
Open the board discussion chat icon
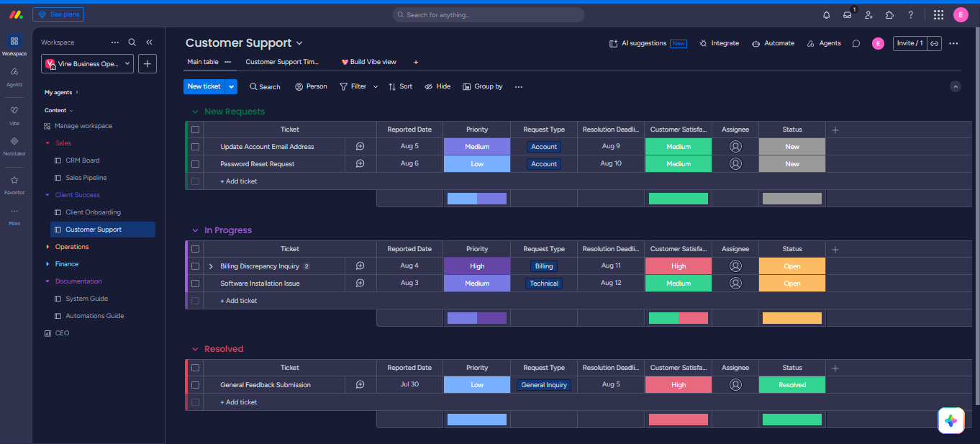pos(856,43)
